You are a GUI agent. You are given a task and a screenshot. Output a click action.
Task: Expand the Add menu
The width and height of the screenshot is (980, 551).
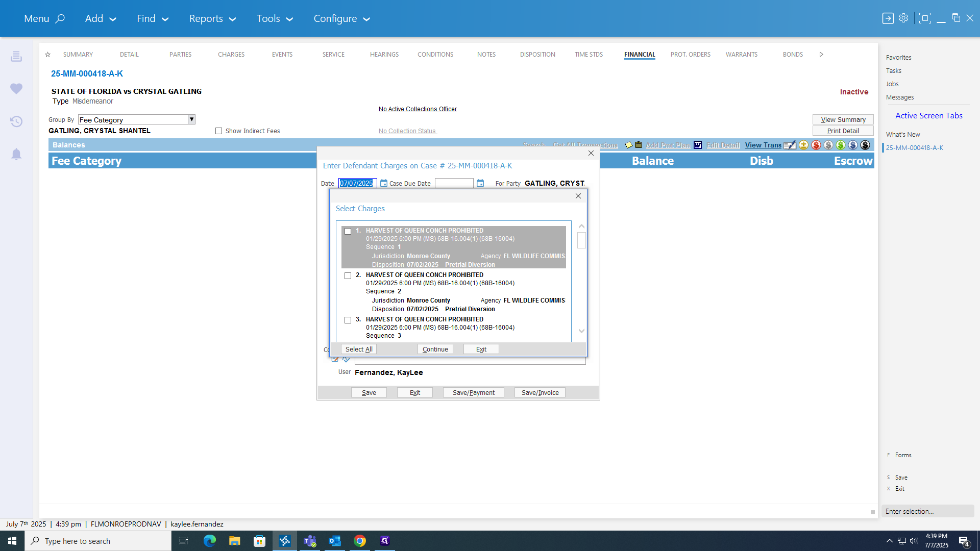pos(101,18)
